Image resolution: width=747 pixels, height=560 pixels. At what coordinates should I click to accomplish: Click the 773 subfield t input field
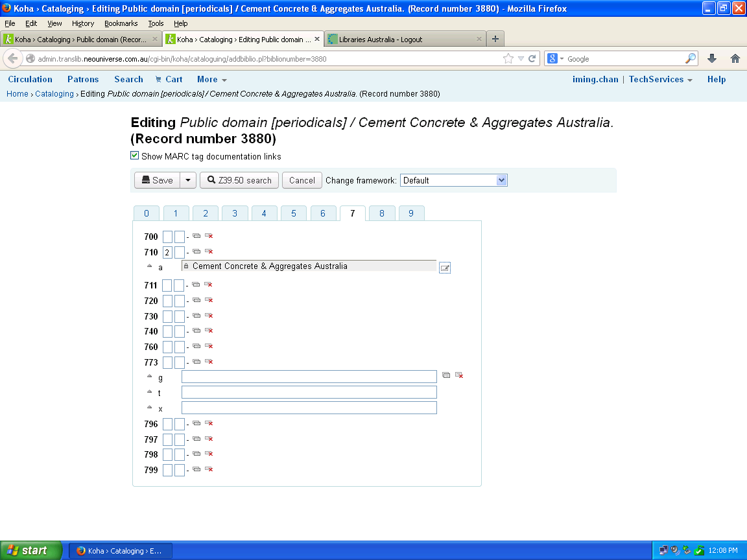point(309,392)
